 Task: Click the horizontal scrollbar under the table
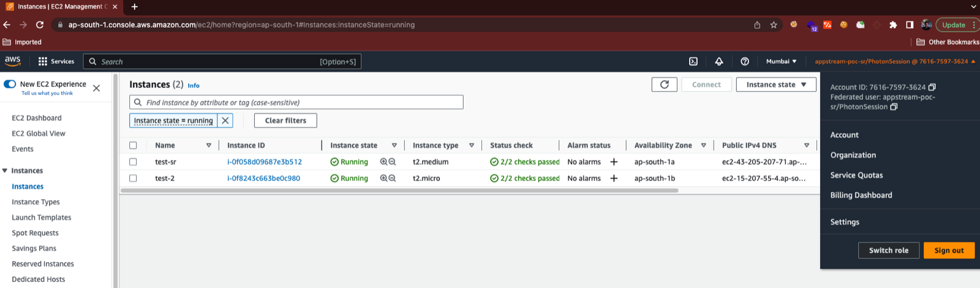[399, 191]
